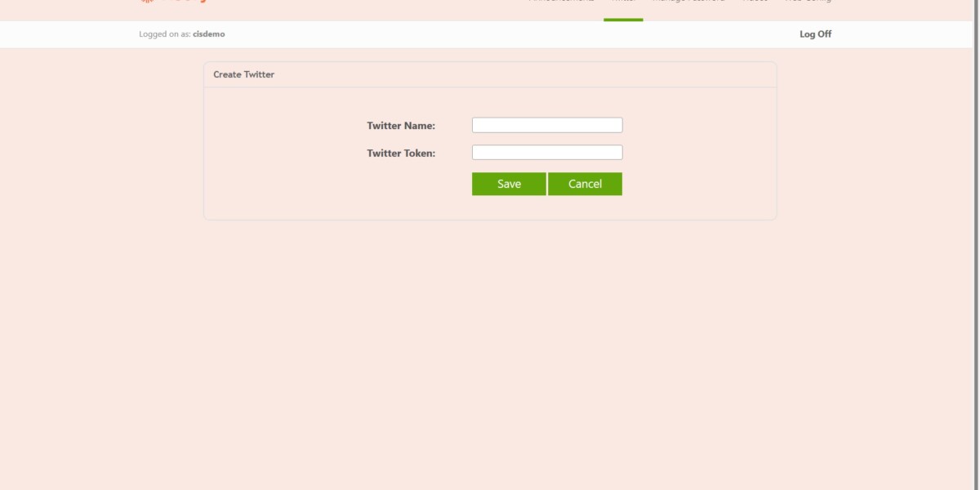Click the "Twitter Name:" label

point(401,126)
